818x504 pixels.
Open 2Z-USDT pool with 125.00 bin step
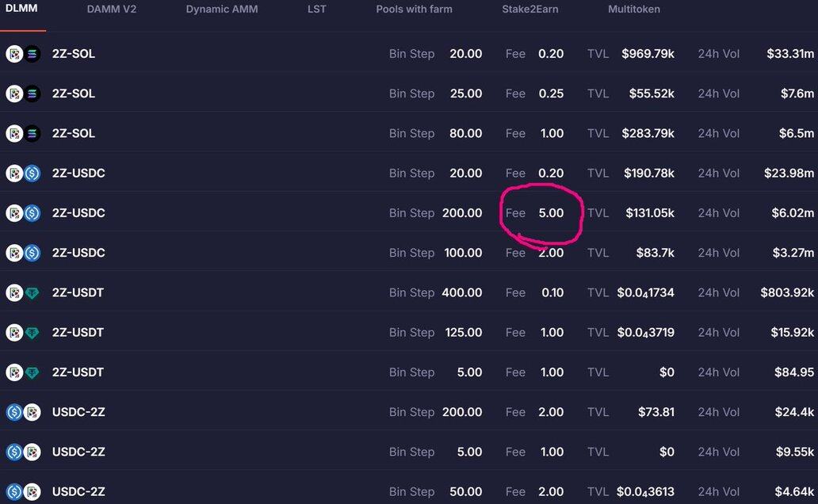(78, 333)
